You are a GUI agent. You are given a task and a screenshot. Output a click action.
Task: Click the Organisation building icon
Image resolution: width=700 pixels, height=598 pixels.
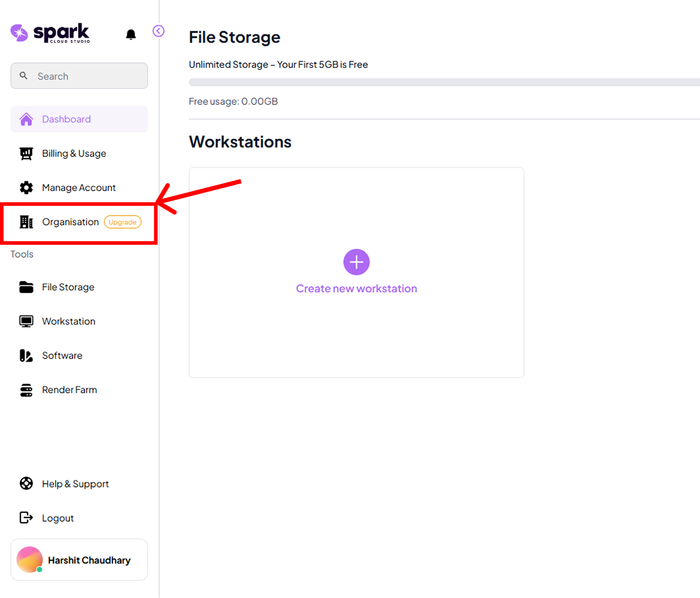coord(26,222)
